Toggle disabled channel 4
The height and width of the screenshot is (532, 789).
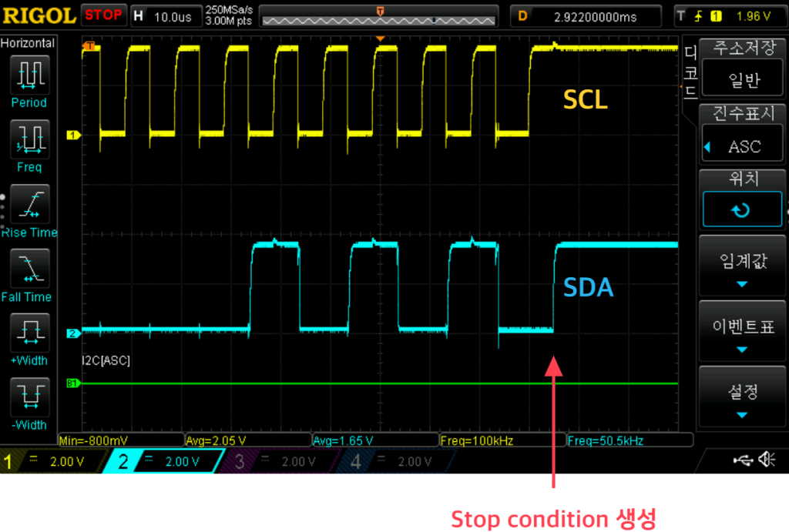tap(398, 461)
